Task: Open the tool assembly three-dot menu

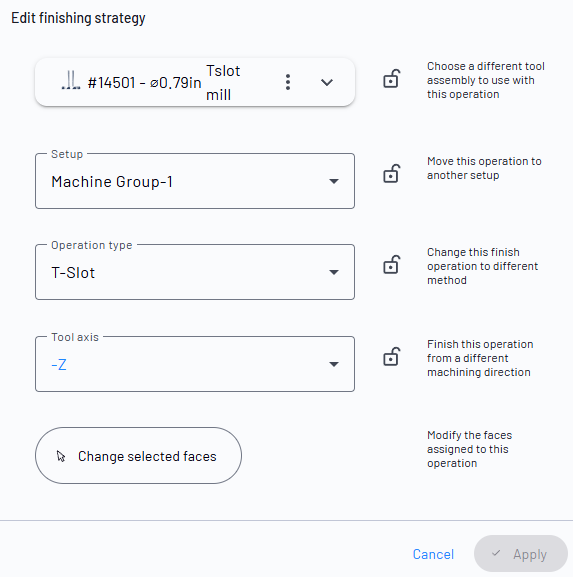Action: pyautogui.click(x=288, y=82)
